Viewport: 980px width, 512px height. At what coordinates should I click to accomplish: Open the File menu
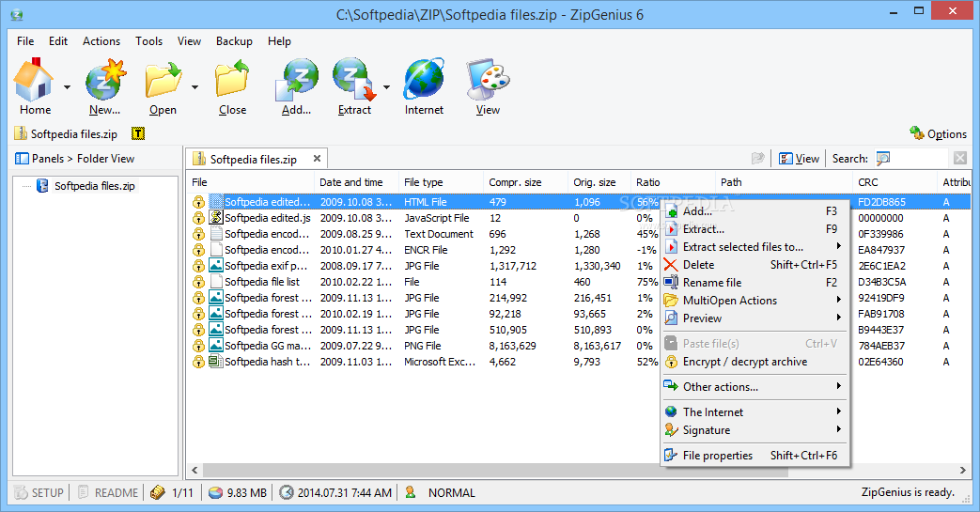[x=25, y=41]
